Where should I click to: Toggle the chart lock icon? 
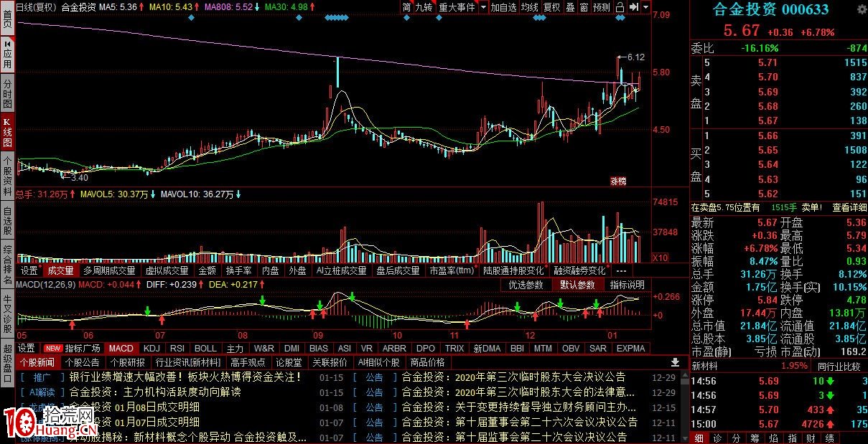pos(620,7)
